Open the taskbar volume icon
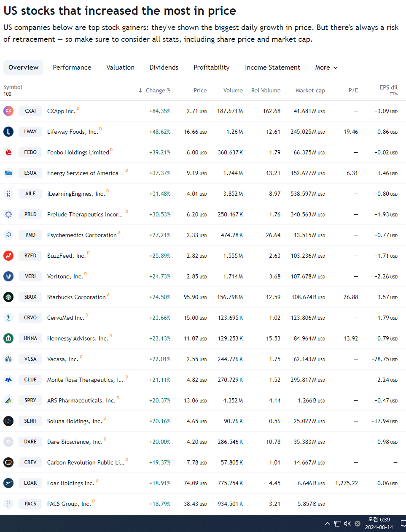The height and width of the screenshot is (532, 406). point(347,524)
